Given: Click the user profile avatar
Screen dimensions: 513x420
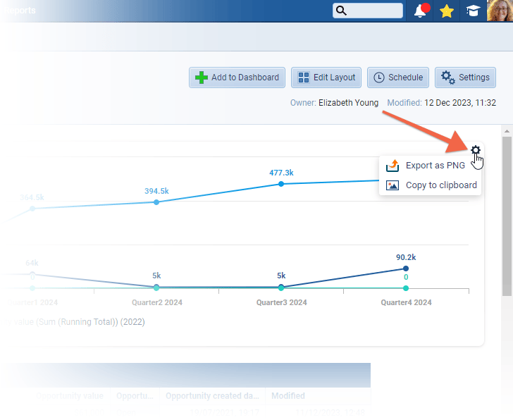Looking at the screenshot, I should tap(500, 11).
